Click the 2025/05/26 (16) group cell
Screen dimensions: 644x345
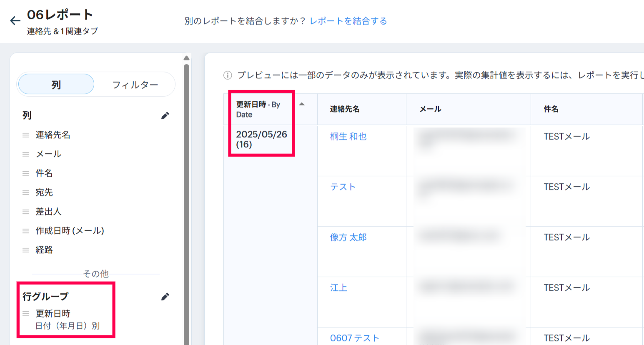[x=261, y=139]
